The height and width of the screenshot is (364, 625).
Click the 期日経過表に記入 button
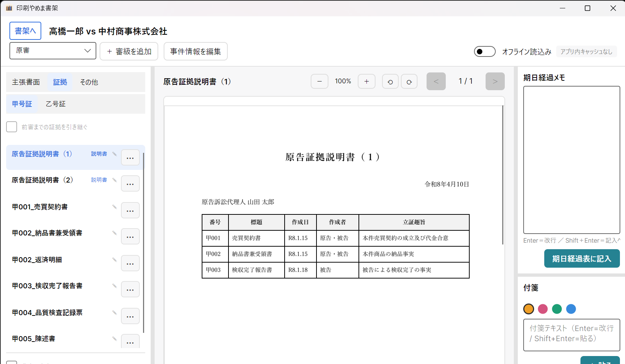click(x=582, y=259)
